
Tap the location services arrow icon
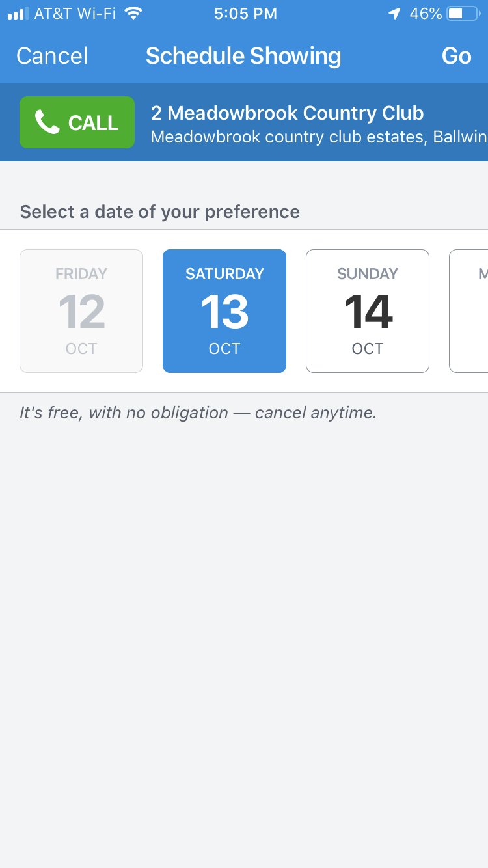(x=394, y=13)
